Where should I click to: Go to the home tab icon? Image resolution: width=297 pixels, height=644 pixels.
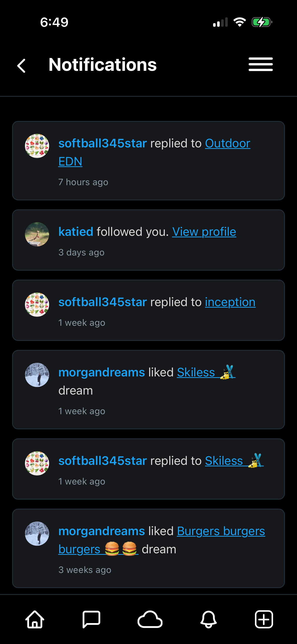point(35,619)
